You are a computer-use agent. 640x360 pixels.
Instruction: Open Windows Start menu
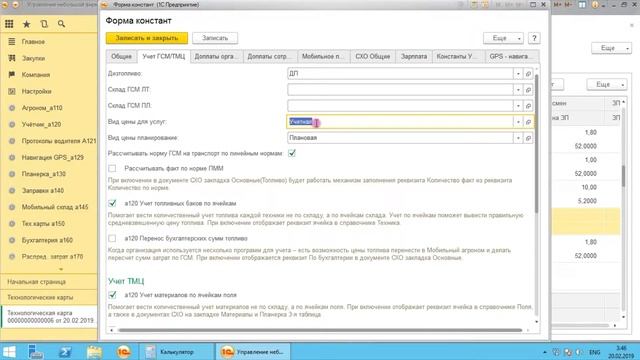pos(9,351)
